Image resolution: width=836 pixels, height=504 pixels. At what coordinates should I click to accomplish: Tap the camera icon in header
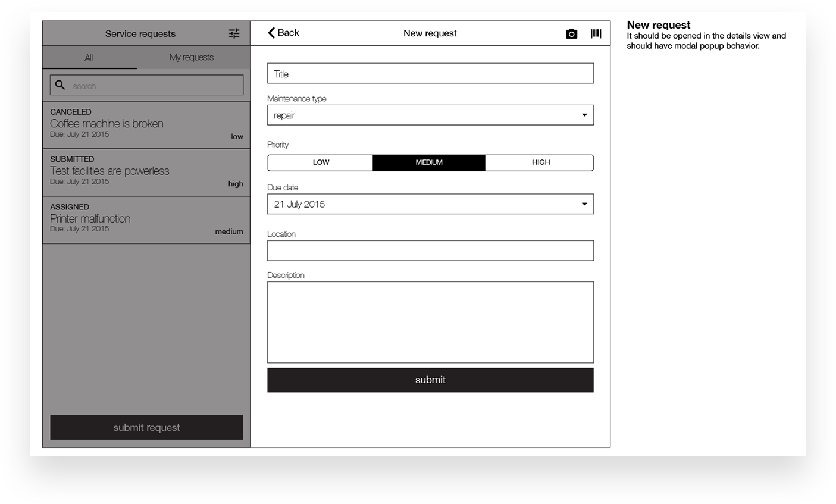pyautogui.click(x=571, y=34)
